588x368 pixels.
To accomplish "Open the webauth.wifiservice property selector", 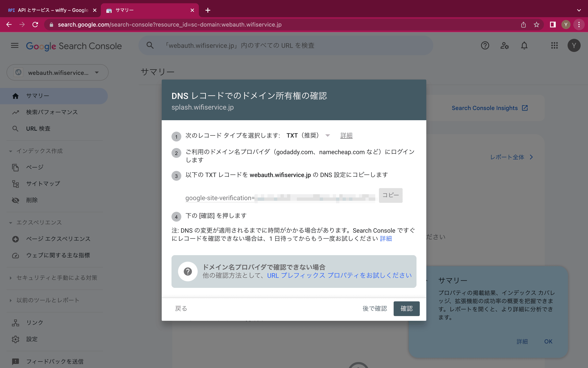I will 57,73.
